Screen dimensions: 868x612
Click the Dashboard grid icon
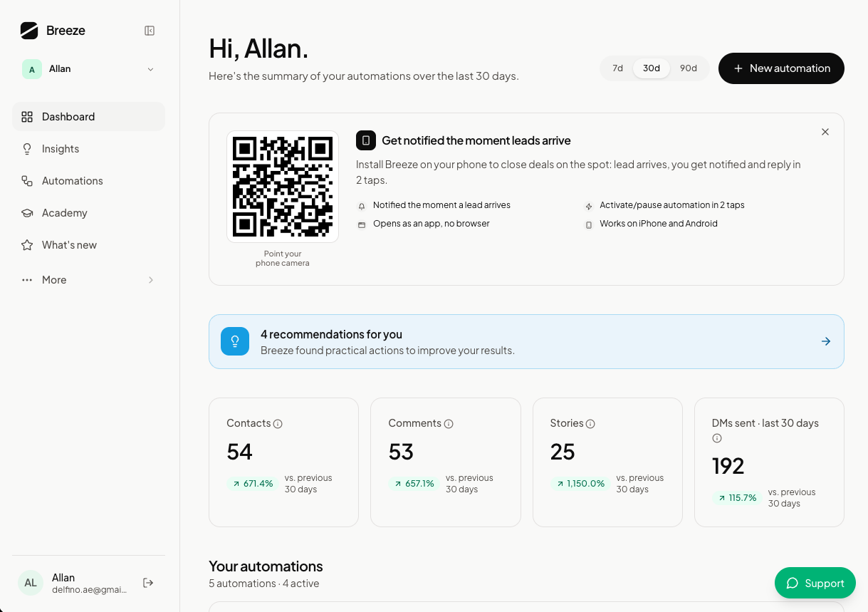27,117
